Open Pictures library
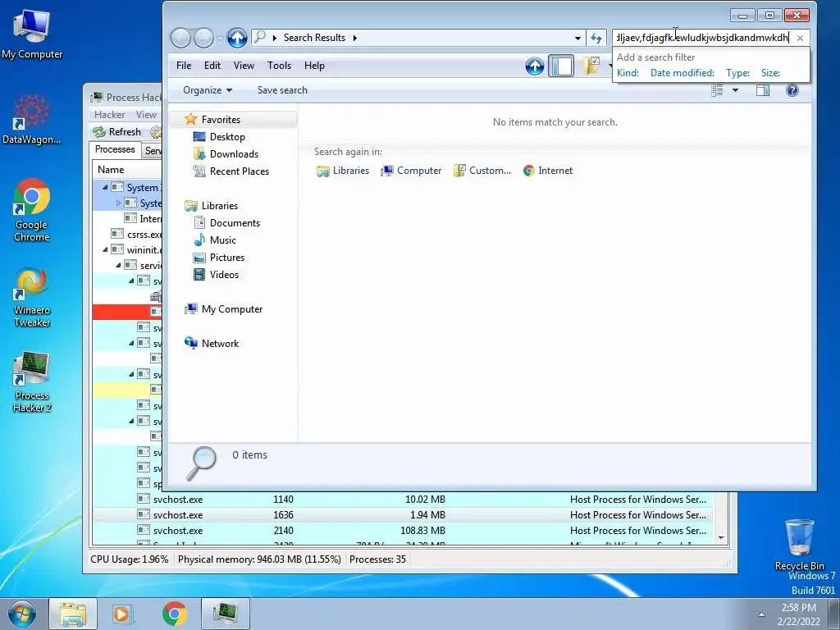Viewport: 840px width, 630px height. [227, 257]
